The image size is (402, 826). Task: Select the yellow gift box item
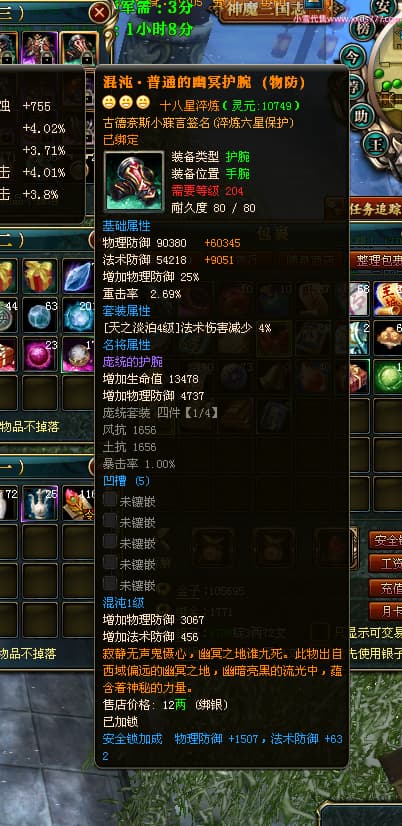click(40, 276)
